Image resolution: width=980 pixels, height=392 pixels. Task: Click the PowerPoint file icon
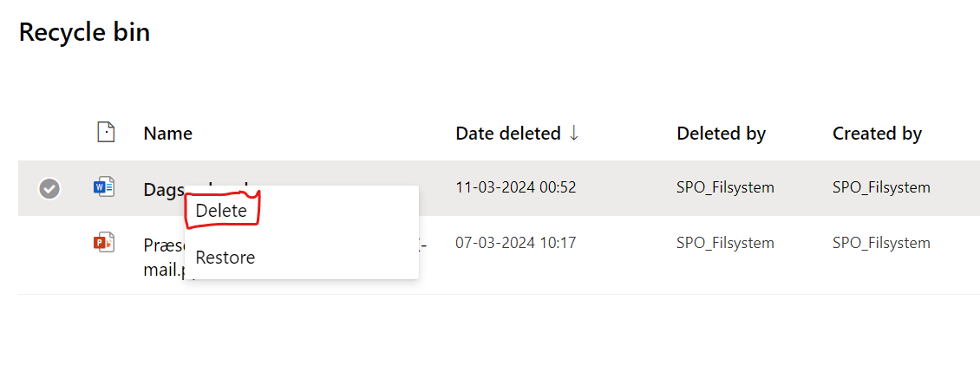pyautogui.click(x=104, y=241)
